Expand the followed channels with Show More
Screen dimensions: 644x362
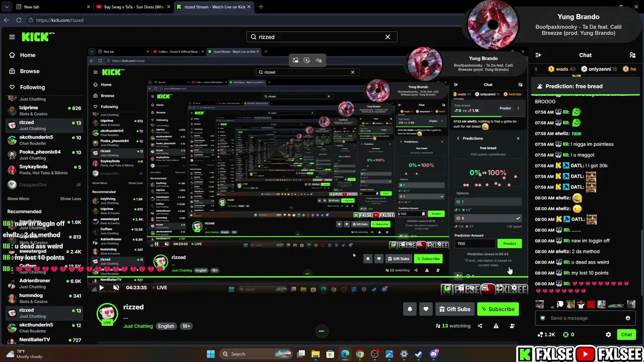(18, 199)
